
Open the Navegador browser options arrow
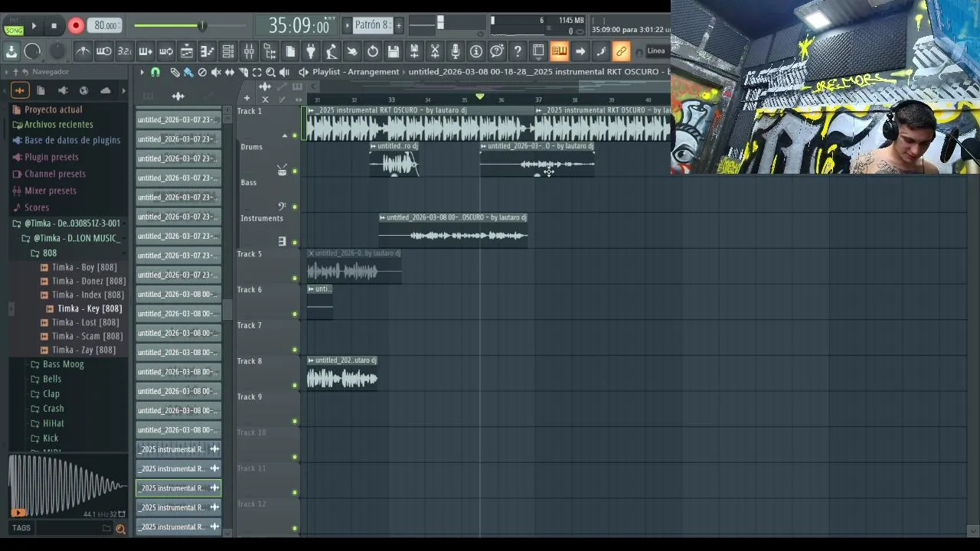[6, 72]
